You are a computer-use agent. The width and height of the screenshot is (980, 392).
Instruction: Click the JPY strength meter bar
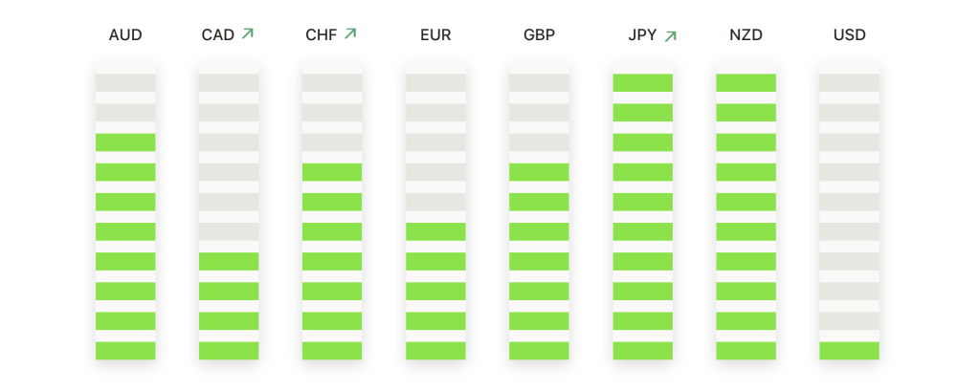click(642, 216)
